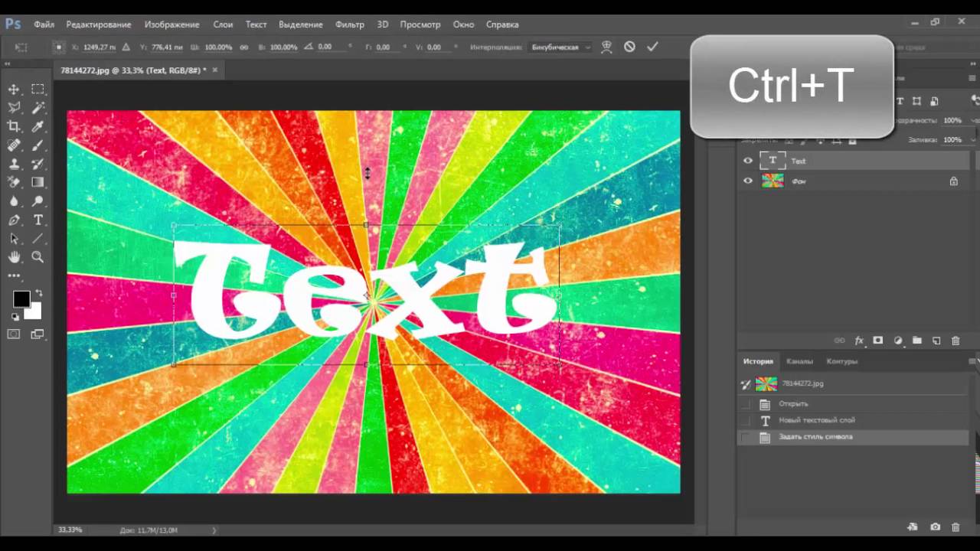Create a new layer
Viewport: 980px width, 551px height.
click(x=936, y=341)
